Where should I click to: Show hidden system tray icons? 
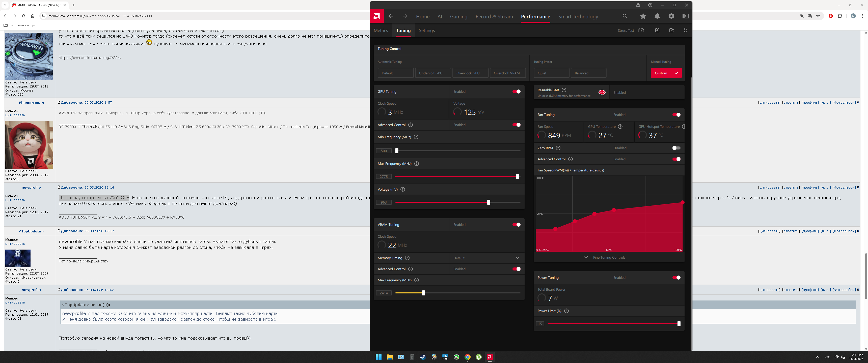click(818, 357)
